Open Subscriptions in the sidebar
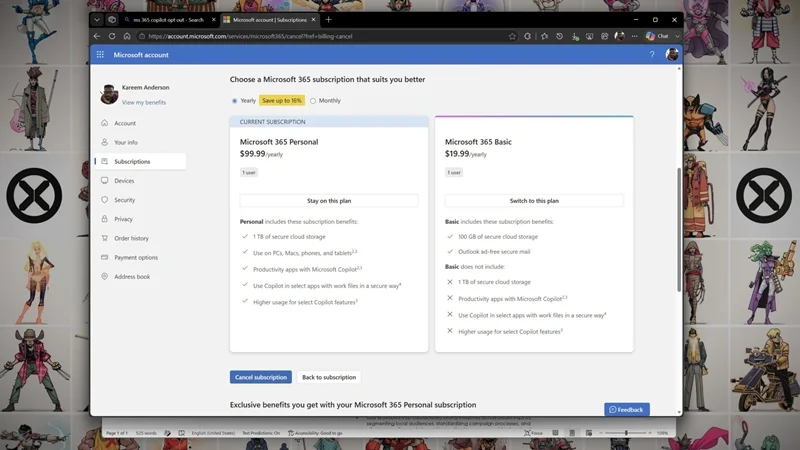 click(140, 161)
